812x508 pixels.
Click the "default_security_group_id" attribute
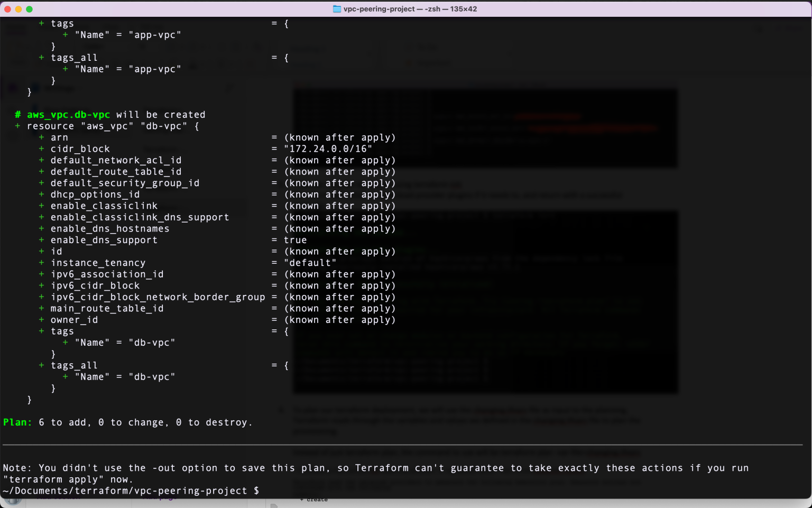coord(125,183)
